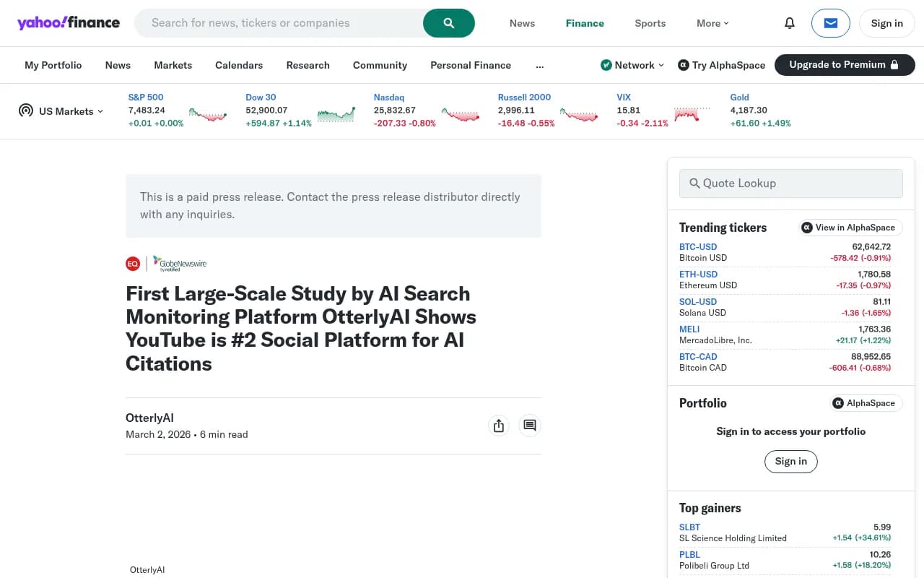
Task: Click the 62,642.72 price value
Action: click(873, 247)
